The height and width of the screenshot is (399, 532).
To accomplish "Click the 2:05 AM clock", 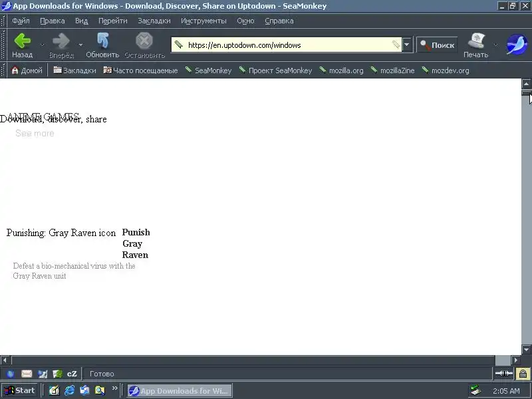I will click(x=506, y=391).
